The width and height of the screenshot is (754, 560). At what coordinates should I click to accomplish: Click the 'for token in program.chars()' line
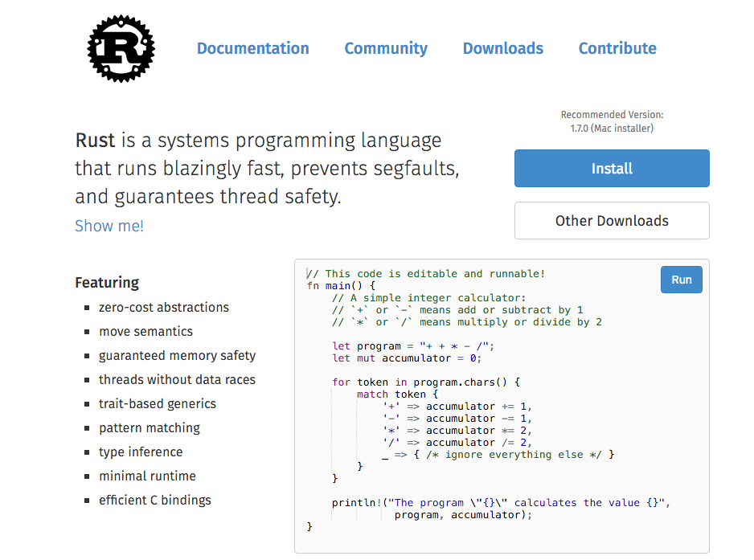click(x=426, y=382)
